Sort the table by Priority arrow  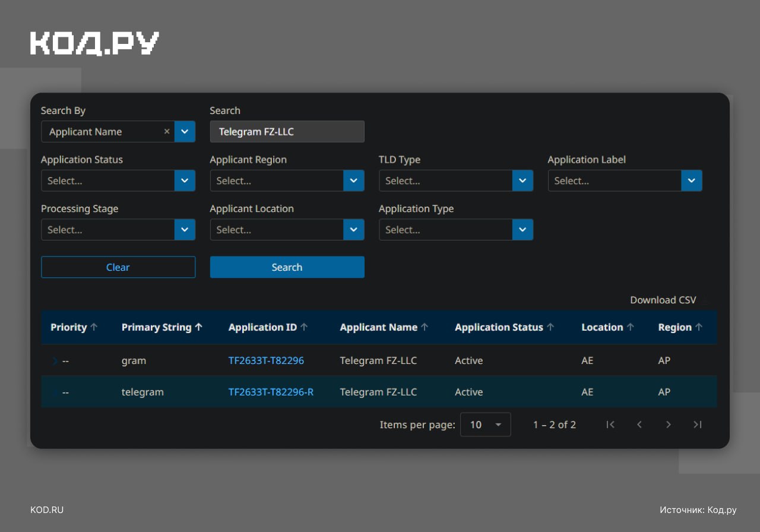pyautogui.click(x=94, y=327)
